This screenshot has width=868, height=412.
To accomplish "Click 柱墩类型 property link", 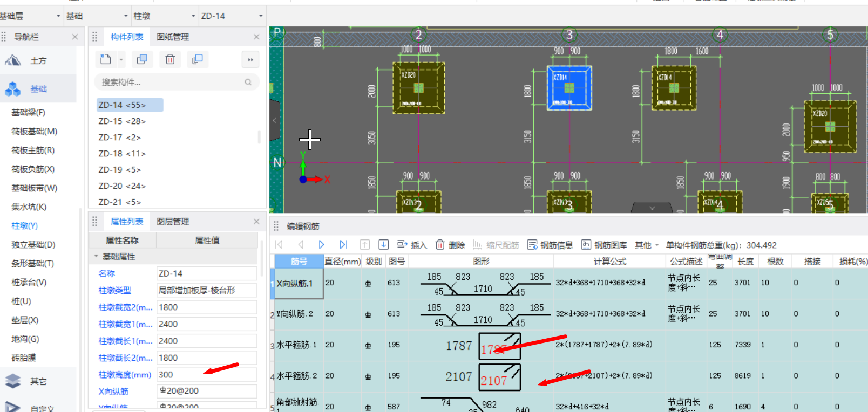I will [x=114, y=290].
